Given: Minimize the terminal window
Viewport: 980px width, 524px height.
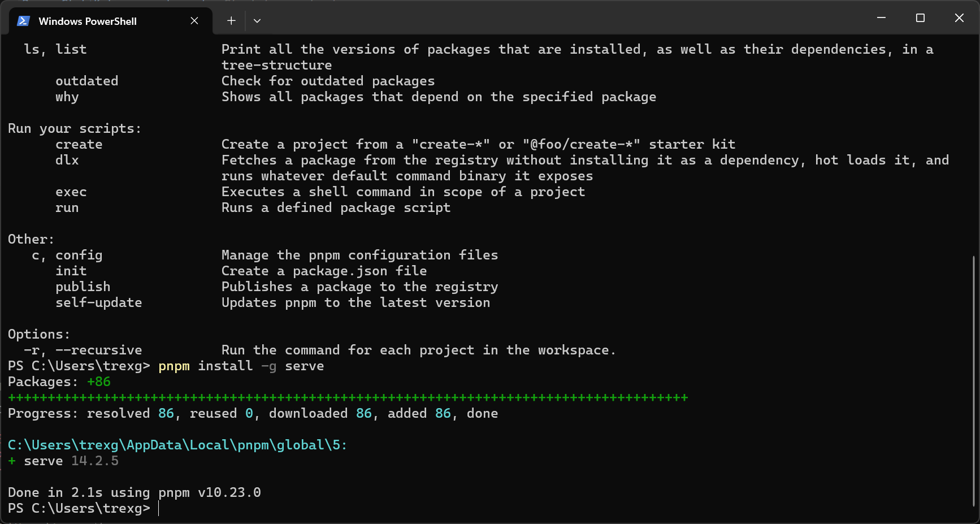Looking at the screenshot, I should point(881,18).
